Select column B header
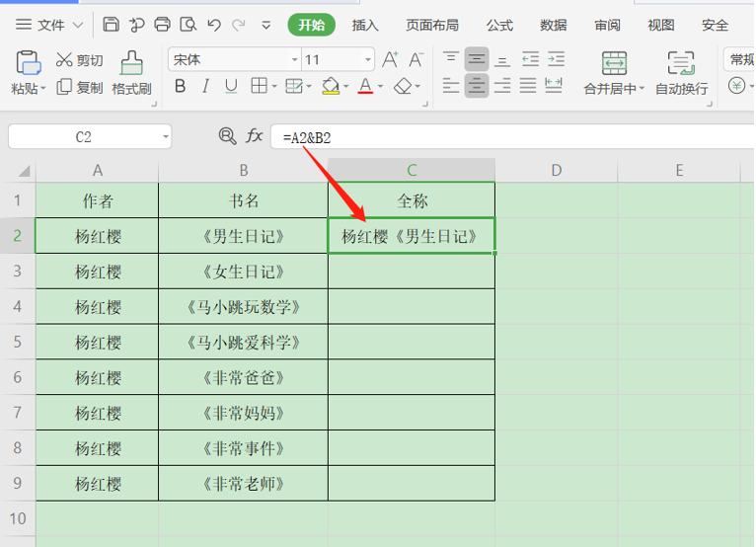 click(x=244, y=170)
